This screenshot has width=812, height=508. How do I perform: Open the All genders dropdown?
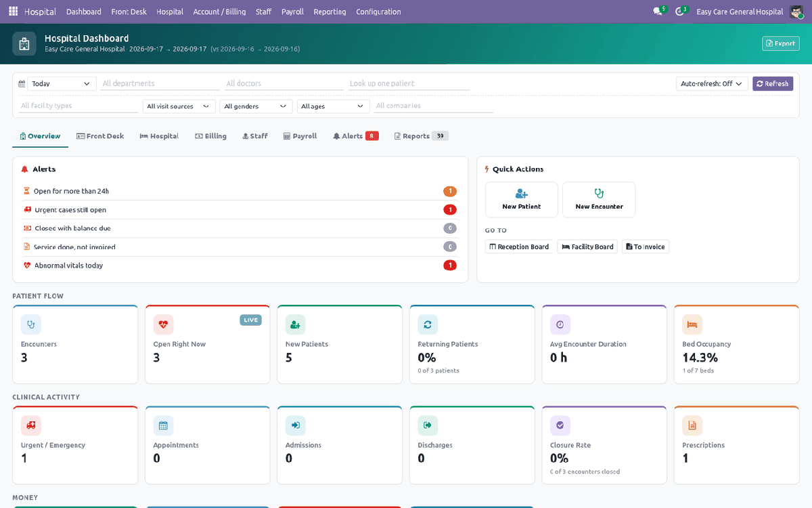click(256, 106)
